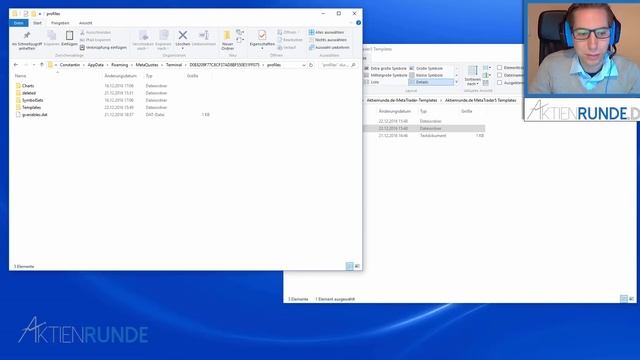The image size is (640, 360).
Task: Click Roaming in the breadcrumb path
Action: [120, 65]
